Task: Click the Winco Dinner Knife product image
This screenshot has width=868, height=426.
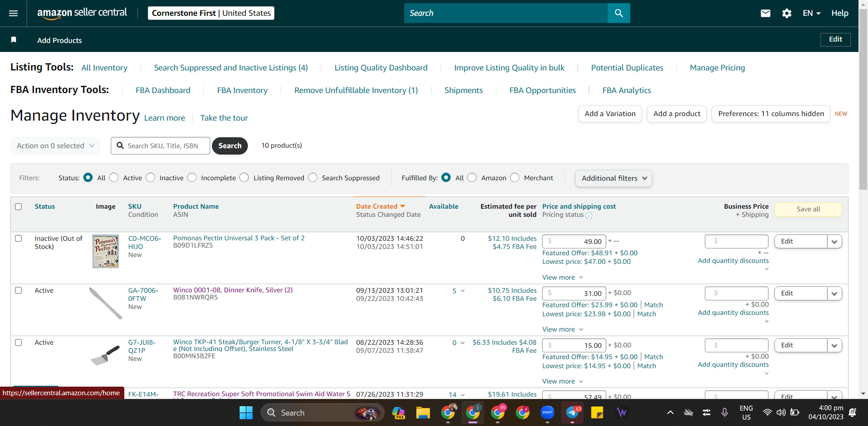Action: coord(105,303)
